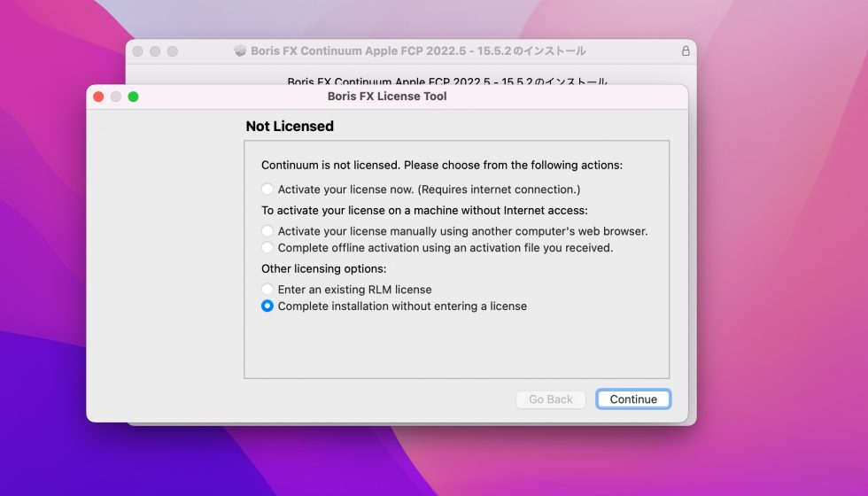Click the Continue button
868x496 pixels.
tap(633, 399)
